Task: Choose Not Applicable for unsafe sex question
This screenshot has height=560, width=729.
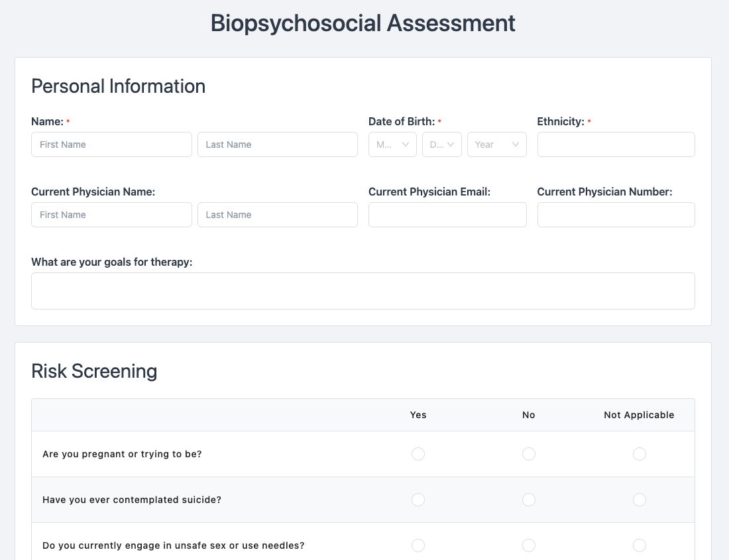Action: click(x=639, y=545)
